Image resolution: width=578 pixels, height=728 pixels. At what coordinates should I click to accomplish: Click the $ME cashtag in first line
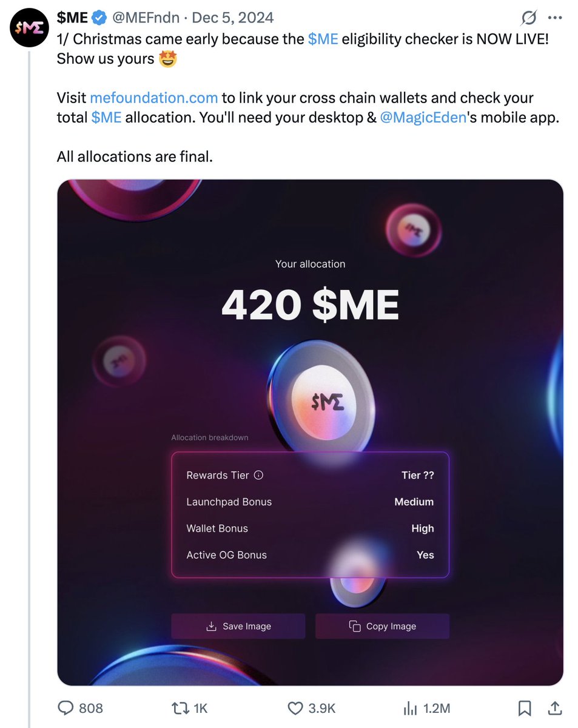[x=323, y=39]
